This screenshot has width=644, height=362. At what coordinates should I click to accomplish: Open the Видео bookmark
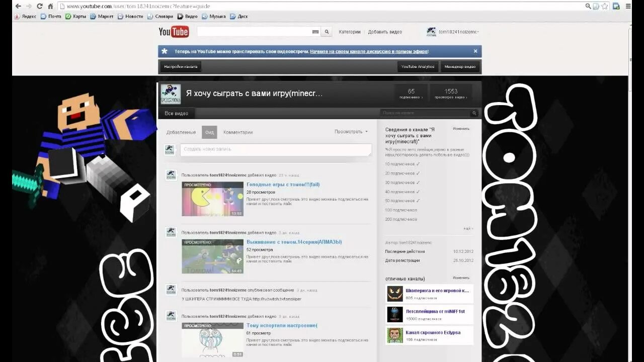click(188, 16)
